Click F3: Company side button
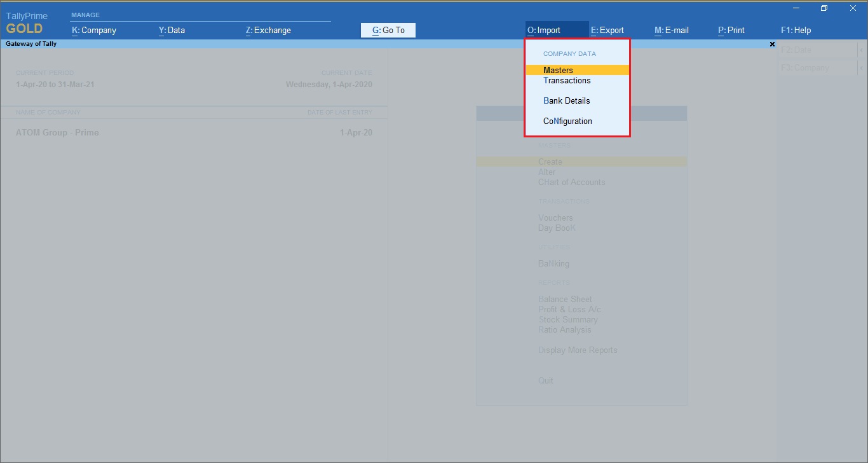868x463 pixels. 817,67
